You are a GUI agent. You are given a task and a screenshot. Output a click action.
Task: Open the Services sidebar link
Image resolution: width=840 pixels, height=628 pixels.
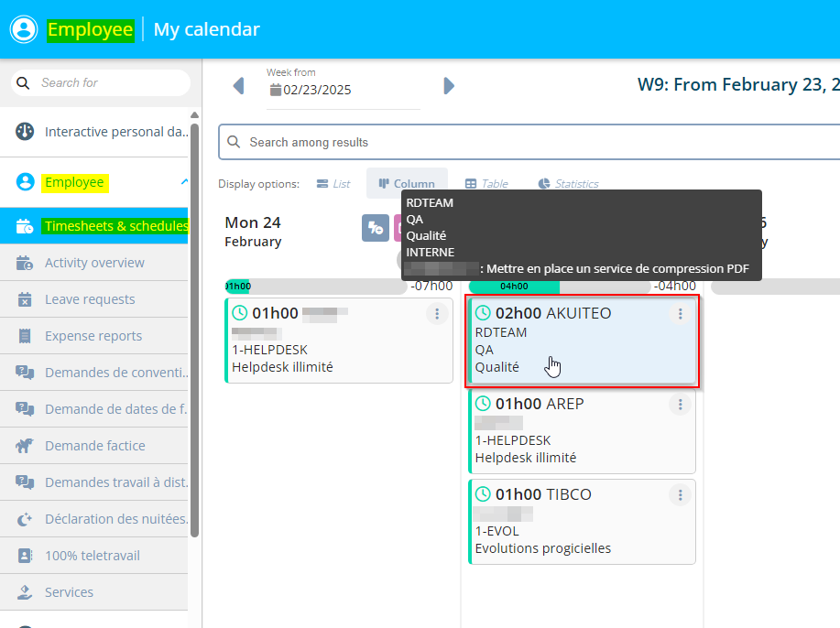click(x=69, y=592)
